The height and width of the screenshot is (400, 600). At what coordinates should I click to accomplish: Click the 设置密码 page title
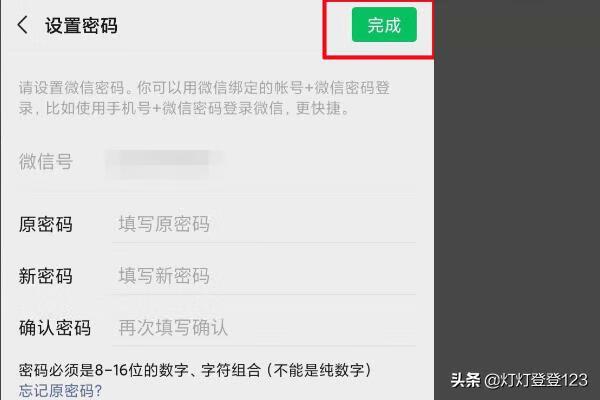point(81,26)
